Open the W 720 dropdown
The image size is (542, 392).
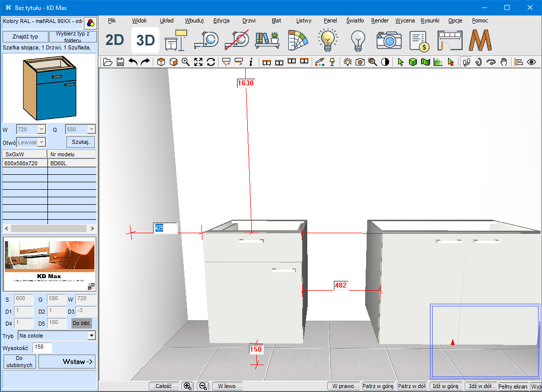click(41, 129)
